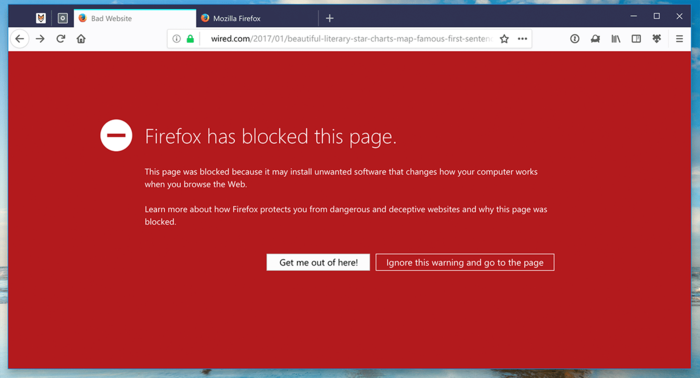Image resolution: width=700 pixels, height=378 pixels.
Task: Click the forward navigation arrow
Action: 40,39
